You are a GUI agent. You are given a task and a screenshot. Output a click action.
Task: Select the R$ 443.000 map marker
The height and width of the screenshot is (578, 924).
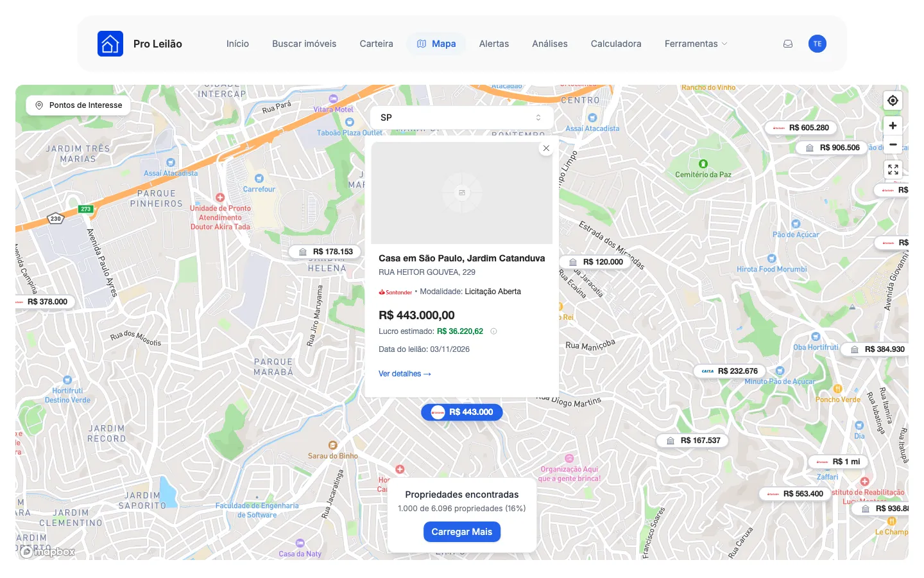[x=462, y=412]
